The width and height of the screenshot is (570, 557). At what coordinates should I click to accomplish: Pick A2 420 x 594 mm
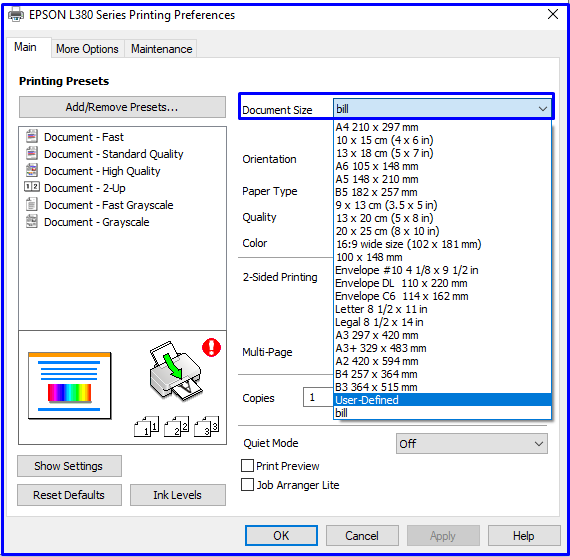click(442, 361)
